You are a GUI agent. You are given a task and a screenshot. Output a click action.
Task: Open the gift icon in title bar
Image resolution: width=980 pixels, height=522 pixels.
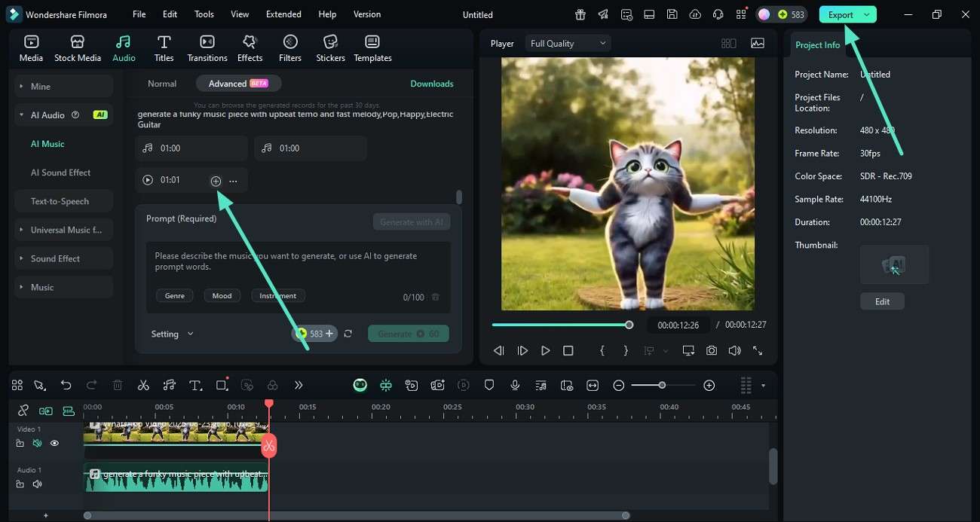[x=580, y=14]
